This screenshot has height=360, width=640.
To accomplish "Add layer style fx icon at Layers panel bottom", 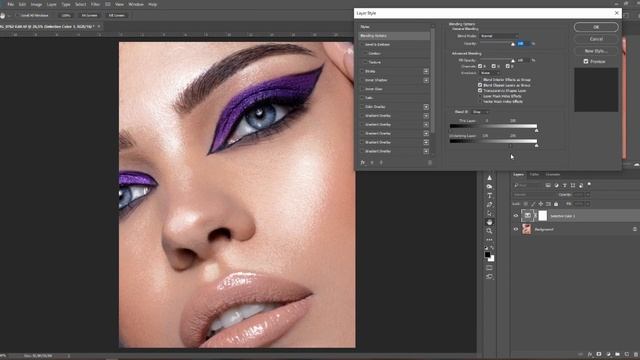I will click(x=590, y=354).
